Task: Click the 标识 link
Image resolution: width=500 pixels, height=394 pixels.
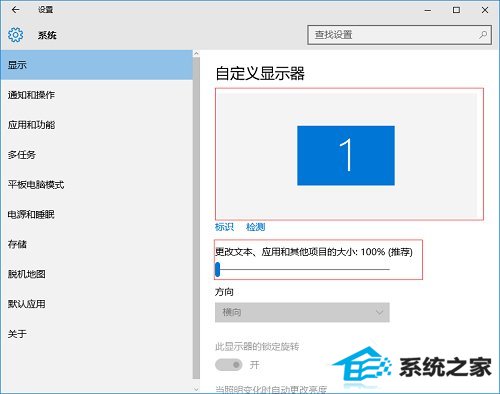Action: click(224, 227)
